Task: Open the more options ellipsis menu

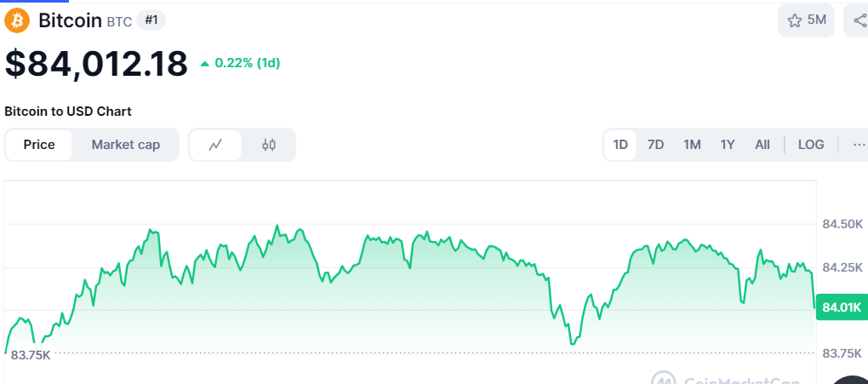Action: 858,145
